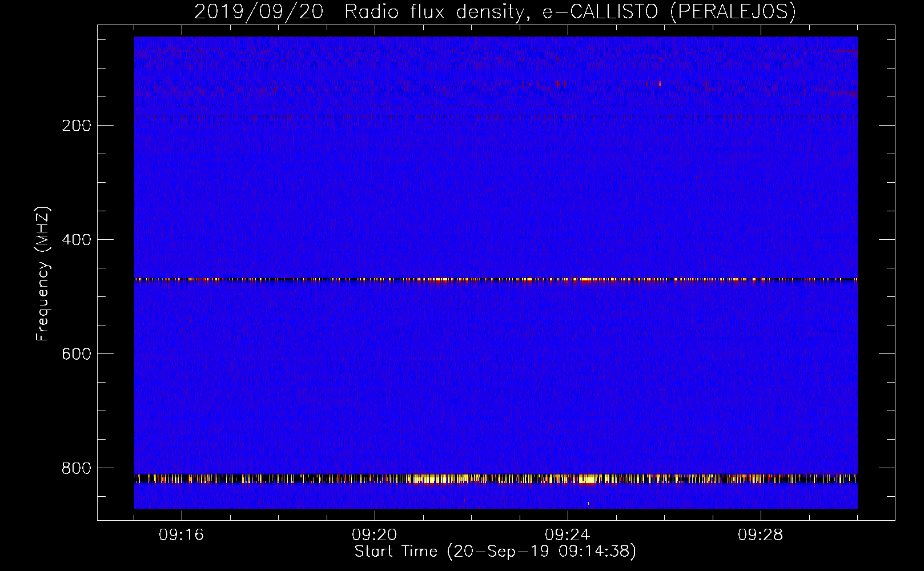This screenshot has width=924, height=571.
Task: Click the "09:16" time tick label
Action: pyautogui.click(x=182, y=535)
